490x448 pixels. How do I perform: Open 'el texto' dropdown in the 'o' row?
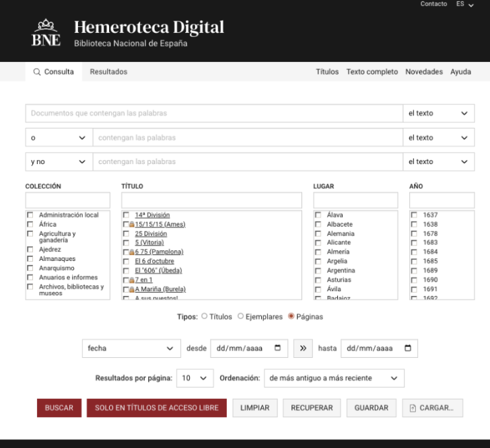(438, 137)
